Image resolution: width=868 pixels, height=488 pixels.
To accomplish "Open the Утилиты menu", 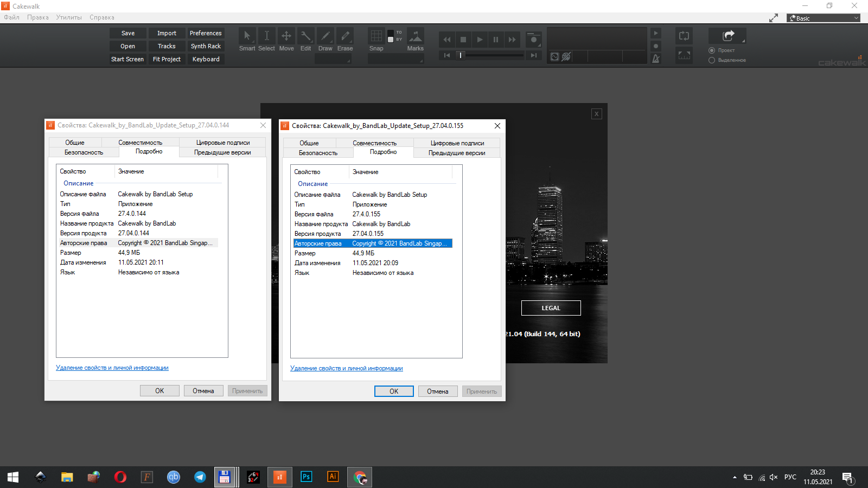I will coord(69,17).
